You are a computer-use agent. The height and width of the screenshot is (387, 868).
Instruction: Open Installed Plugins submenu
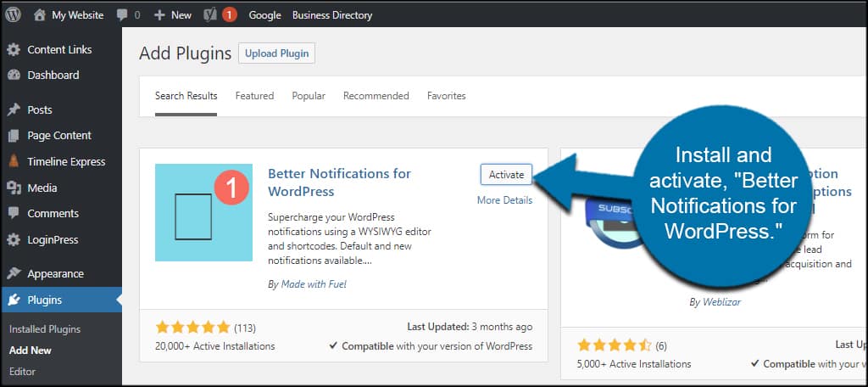(x=45, y=329)
